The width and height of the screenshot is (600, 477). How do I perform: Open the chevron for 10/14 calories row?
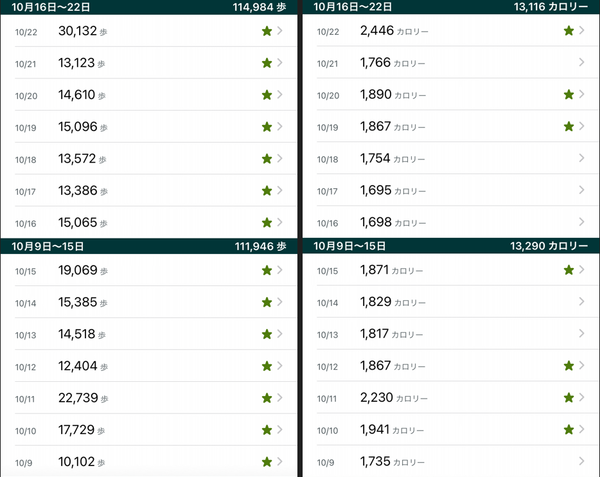(x=582, y=302)
